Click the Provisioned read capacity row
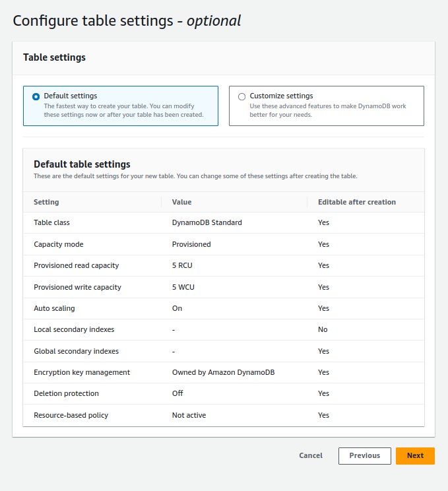Screen dimensions: 448x491 click(x=224, y=265)
